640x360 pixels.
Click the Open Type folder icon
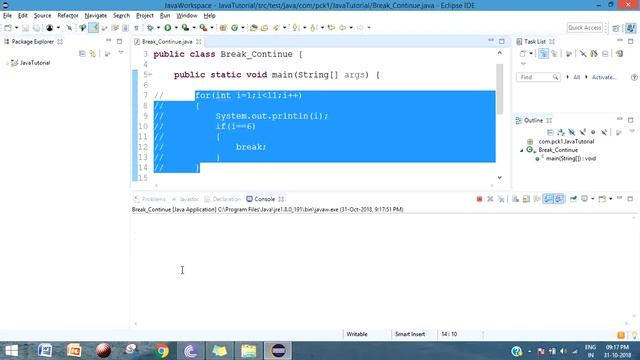253,28
